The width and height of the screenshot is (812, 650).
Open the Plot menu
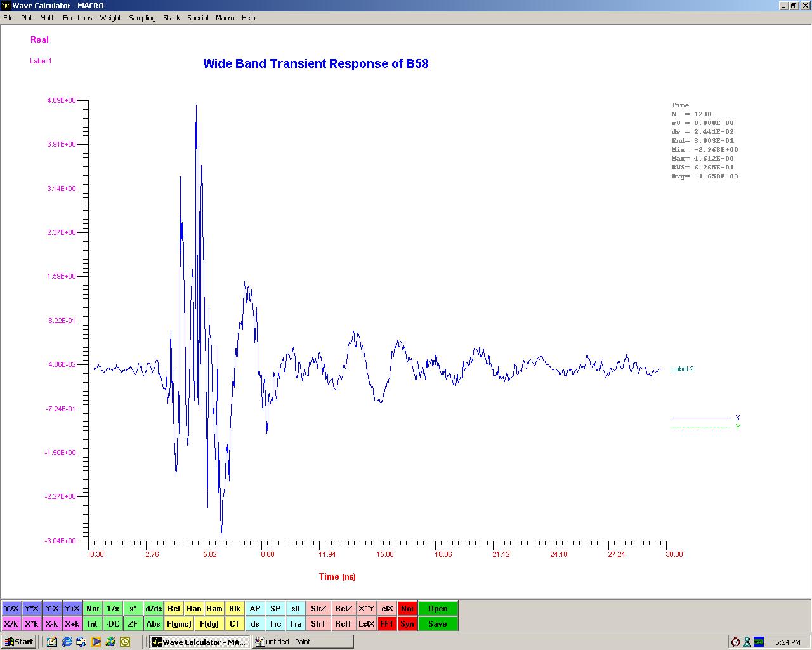27,18
